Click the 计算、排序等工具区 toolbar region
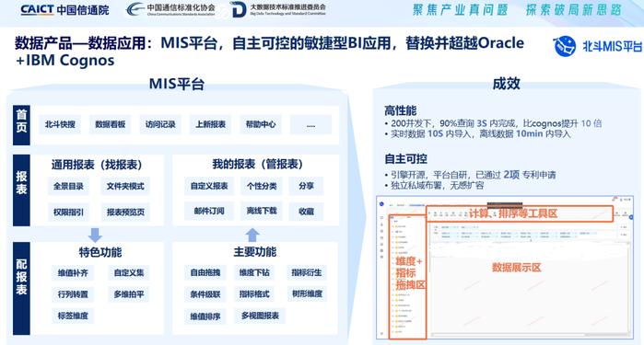 point(520,213)
